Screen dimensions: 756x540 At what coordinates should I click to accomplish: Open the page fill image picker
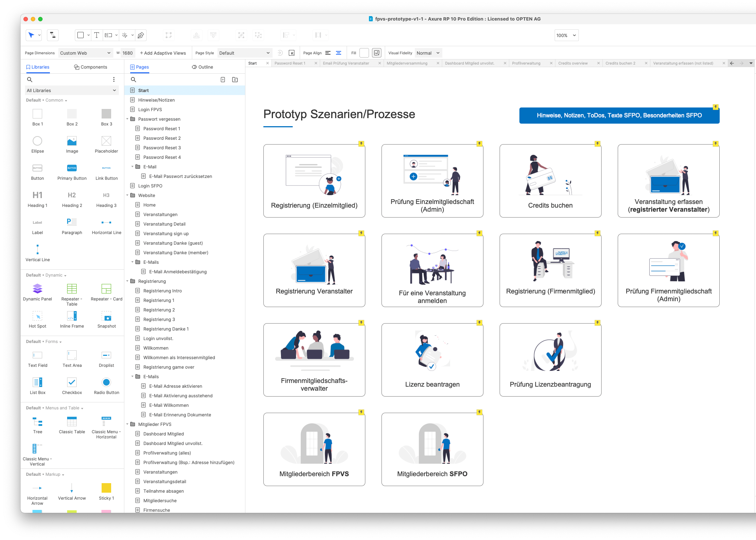coord(377,53)
